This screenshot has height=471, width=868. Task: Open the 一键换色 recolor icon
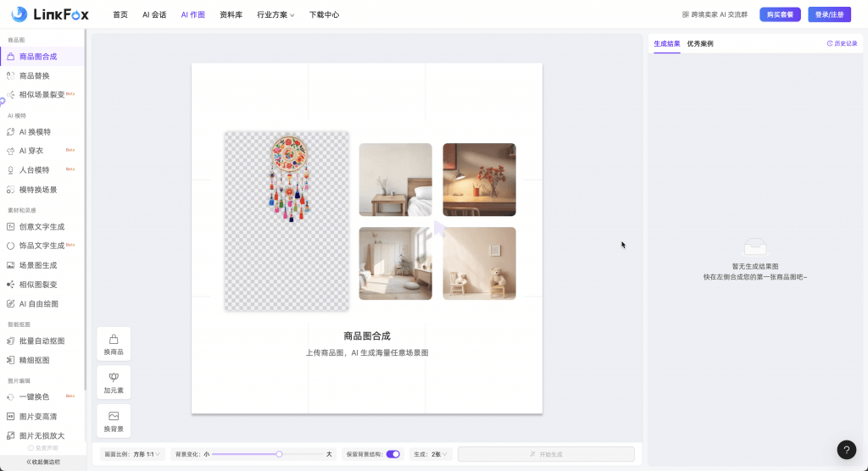click(11, 396)
